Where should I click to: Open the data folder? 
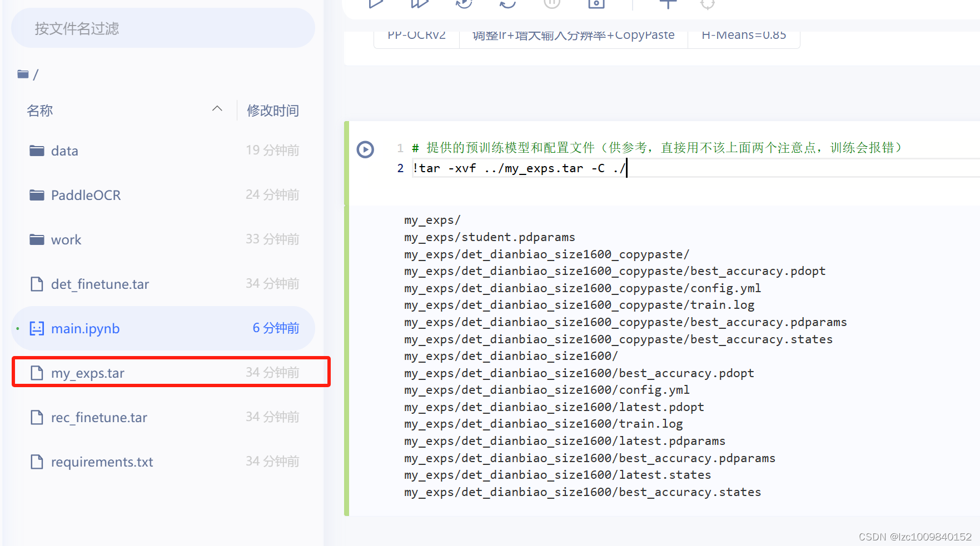64,151
